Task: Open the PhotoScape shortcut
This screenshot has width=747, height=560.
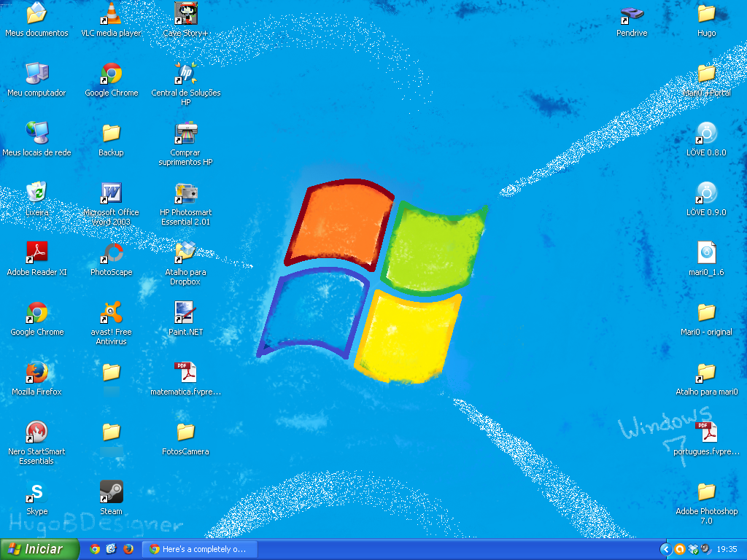Action: point(111,253)
